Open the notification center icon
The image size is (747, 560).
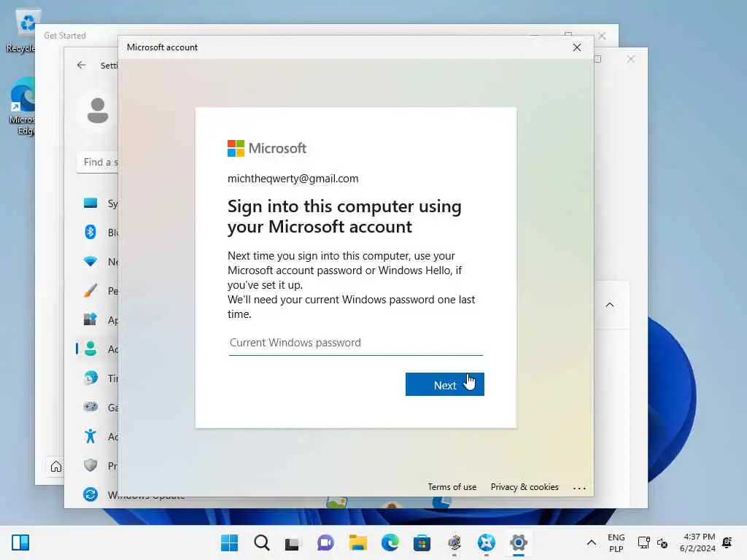pos(727,542)
